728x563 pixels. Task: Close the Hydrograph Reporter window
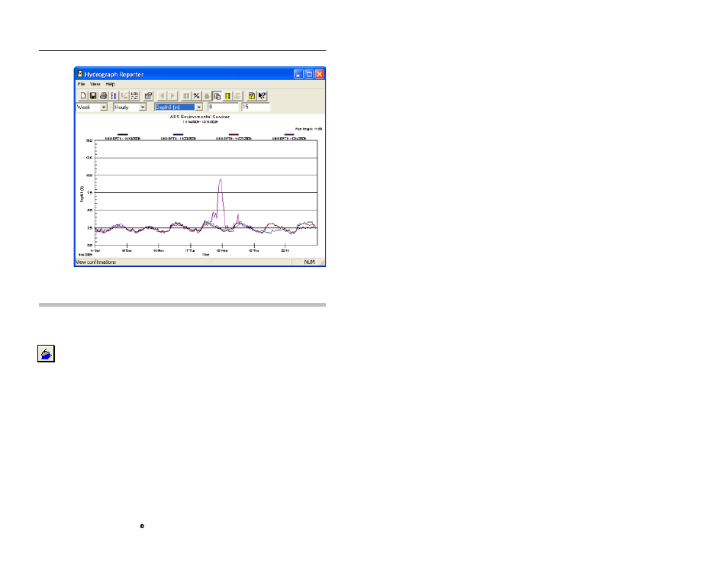tap(320, 74)
